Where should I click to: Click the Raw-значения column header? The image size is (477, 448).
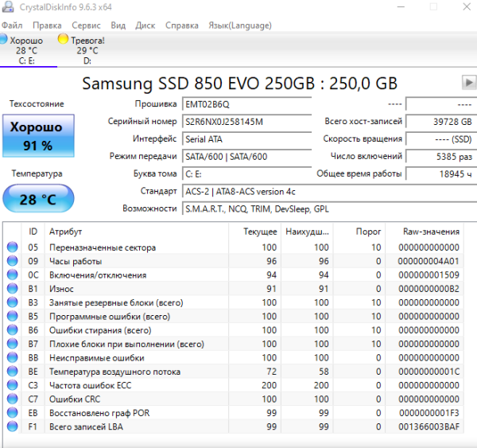click(432, 231)
